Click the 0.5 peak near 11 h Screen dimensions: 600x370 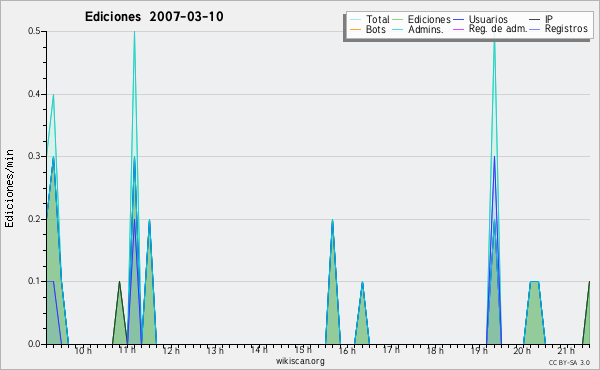(x=134, y=33)
